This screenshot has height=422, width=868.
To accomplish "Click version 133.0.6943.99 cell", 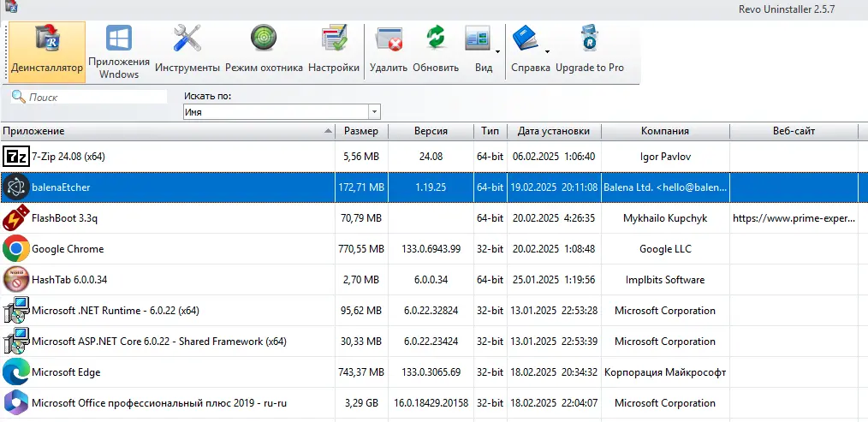I will click(431, 249).
